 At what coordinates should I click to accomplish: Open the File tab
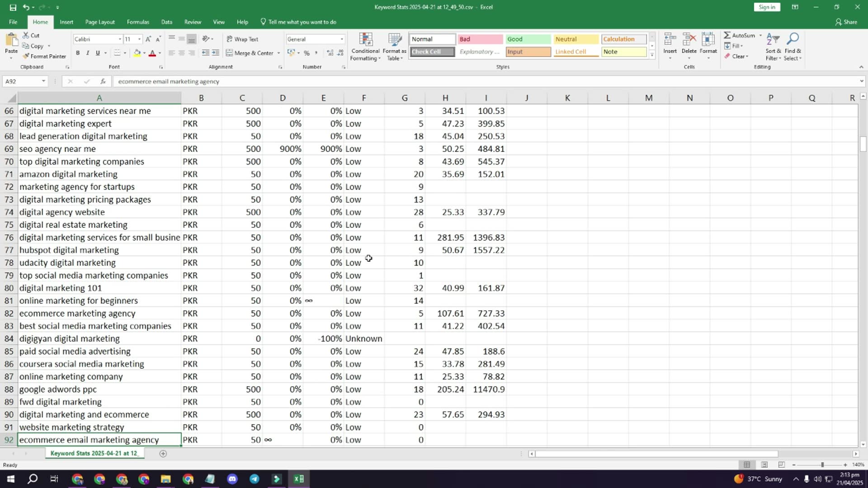pos(13,22)
